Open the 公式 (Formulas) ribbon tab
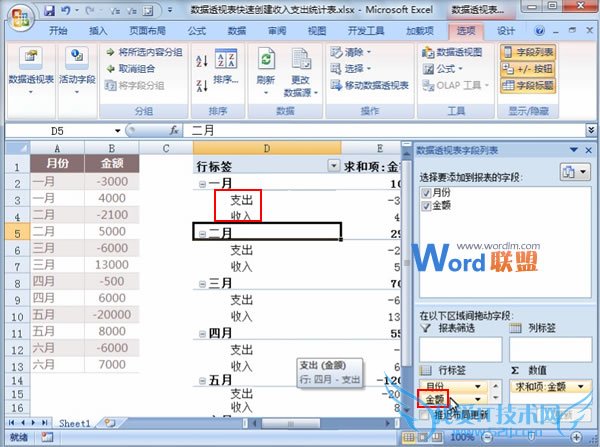Viewport: 600px width, 447px height. [197, 31]
